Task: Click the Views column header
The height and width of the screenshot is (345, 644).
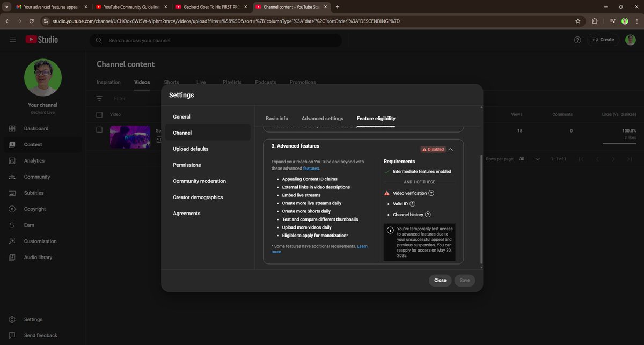Action: 517,114
